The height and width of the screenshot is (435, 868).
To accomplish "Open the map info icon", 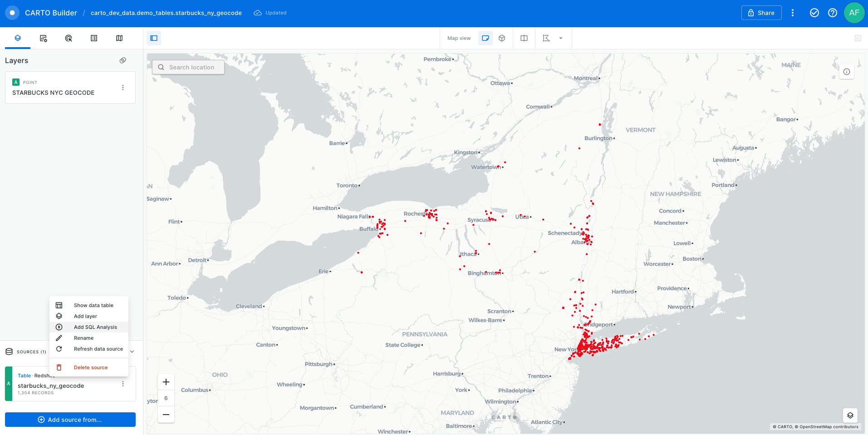I will [x=846, y=72].
